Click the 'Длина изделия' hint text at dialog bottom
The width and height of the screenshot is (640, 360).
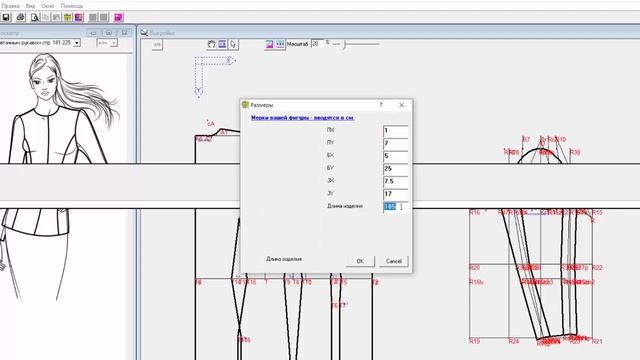[x=284, y=259]
